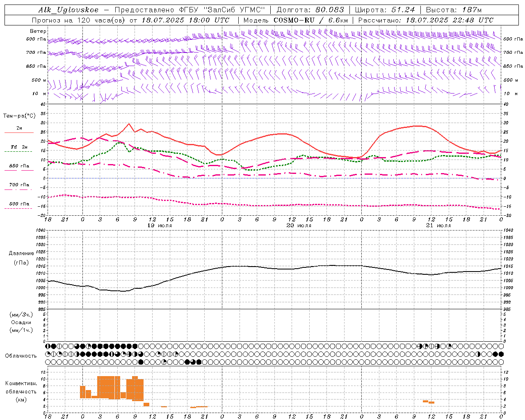
Task: Select the longitude value "Долгота: 80.083"
Action: [310, 10]
